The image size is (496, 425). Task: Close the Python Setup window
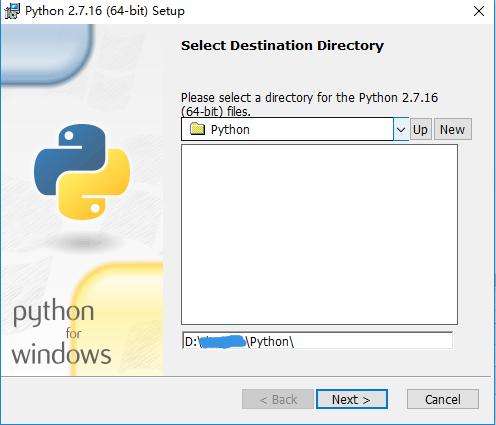[x=479, y=11]
